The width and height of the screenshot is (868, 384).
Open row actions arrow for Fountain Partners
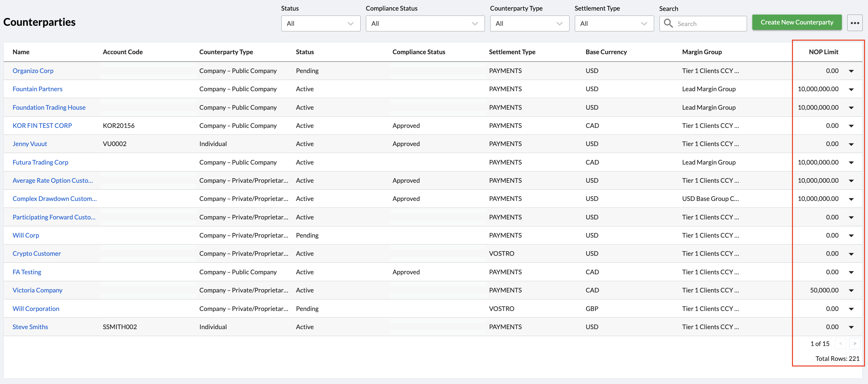(x=851, y=89)
